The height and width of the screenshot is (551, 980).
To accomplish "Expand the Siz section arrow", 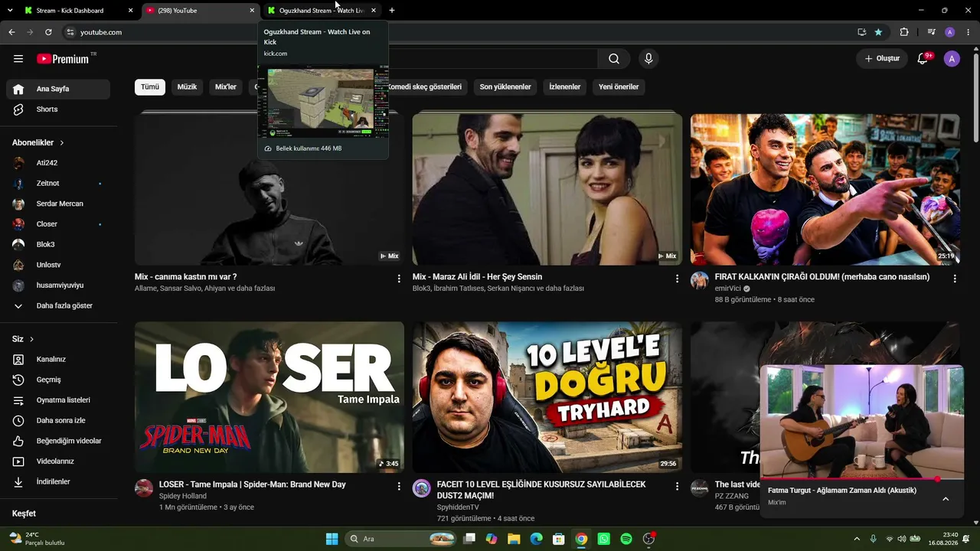I will [31, 339].
